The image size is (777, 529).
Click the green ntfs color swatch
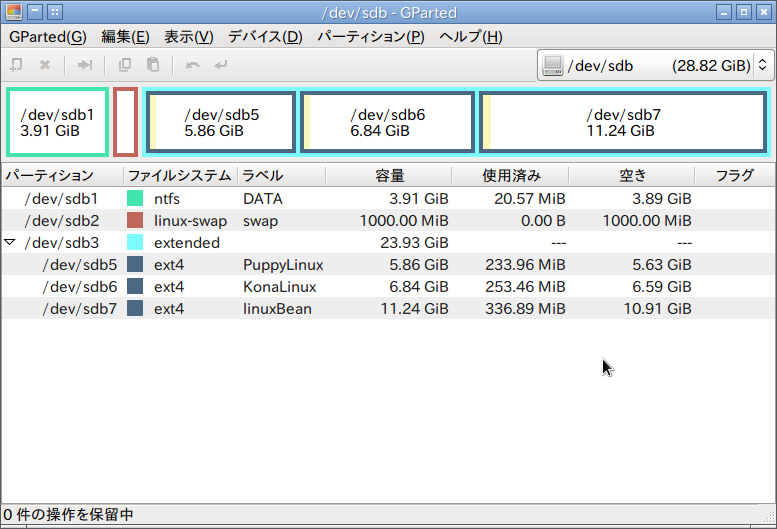pos(135,199)
